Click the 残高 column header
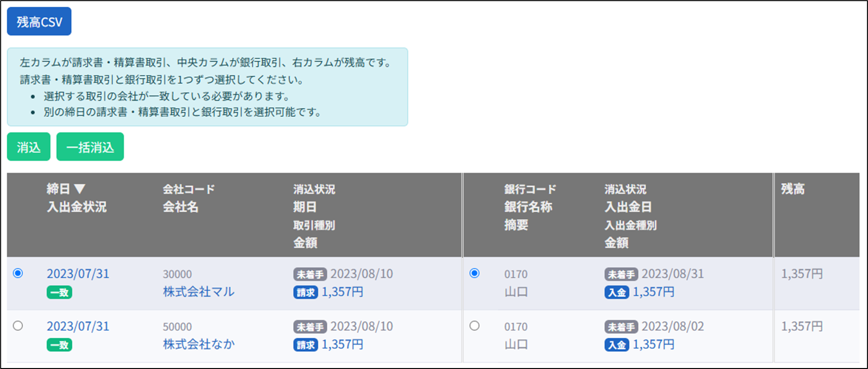The image size is (868, 369). pos(793,189)
